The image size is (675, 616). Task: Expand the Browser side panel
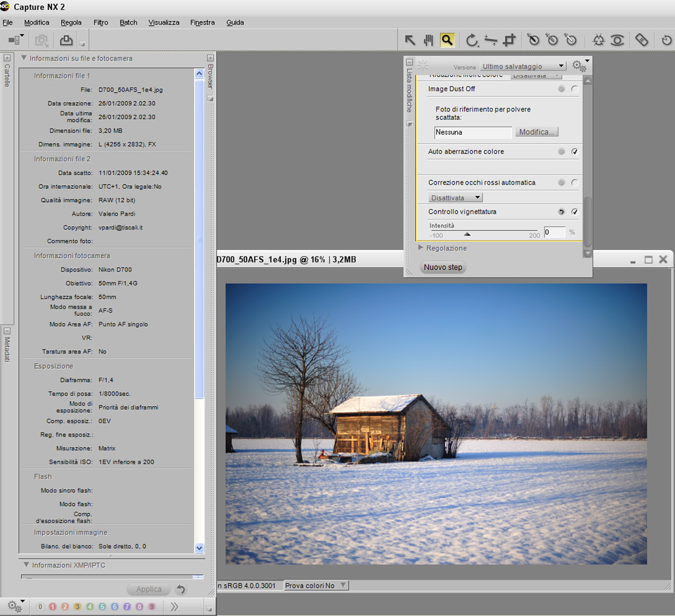pyautogui.click(x=210, y=58)
